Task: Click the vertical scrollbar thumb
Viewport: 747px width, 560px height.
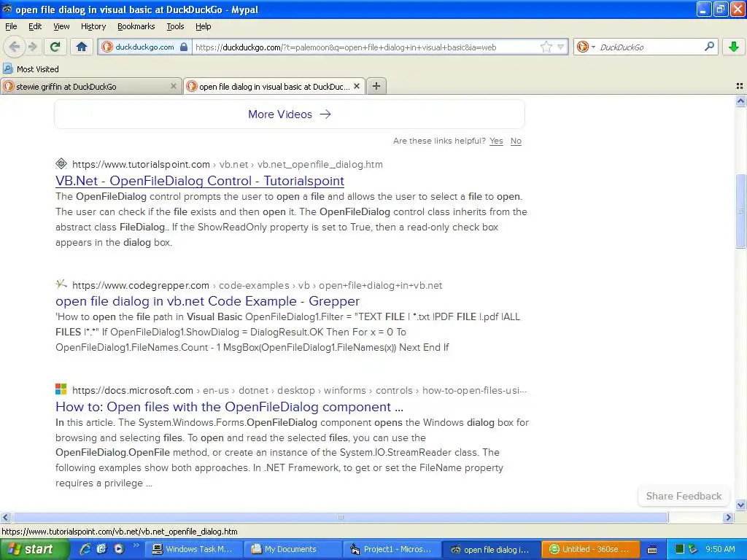Action: click(741, 211)
